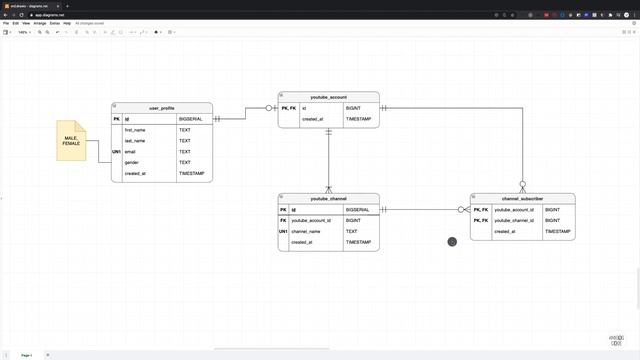Close the diagrams.net browser tab
640x360 pixels.
[58, 6]
